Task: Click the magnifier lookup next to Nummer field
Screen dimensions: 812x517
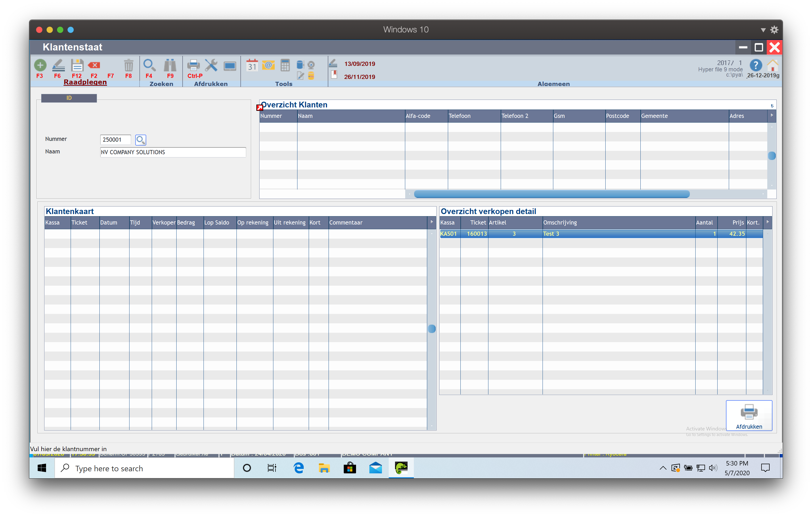Action: tap(140, 140)
